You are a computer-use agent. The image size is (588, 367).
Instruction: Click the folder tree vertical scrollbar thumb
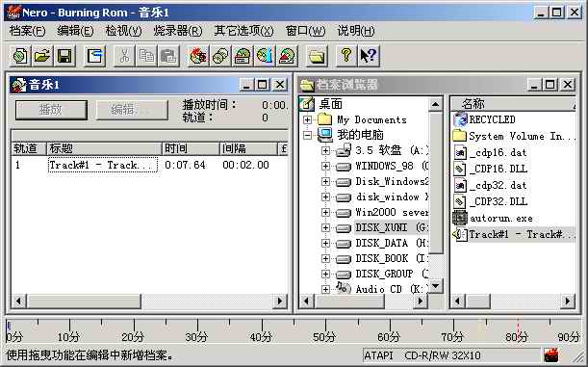point(435,182)
